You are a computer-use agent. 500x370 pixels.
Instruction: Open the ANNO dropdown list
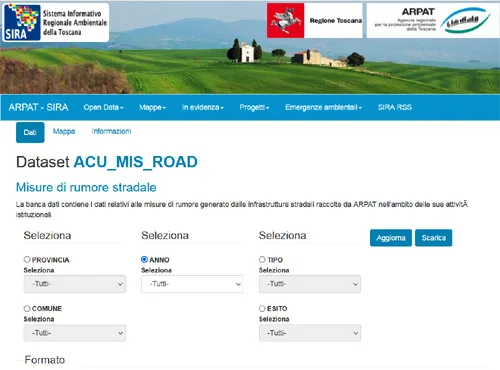[192, 284]
